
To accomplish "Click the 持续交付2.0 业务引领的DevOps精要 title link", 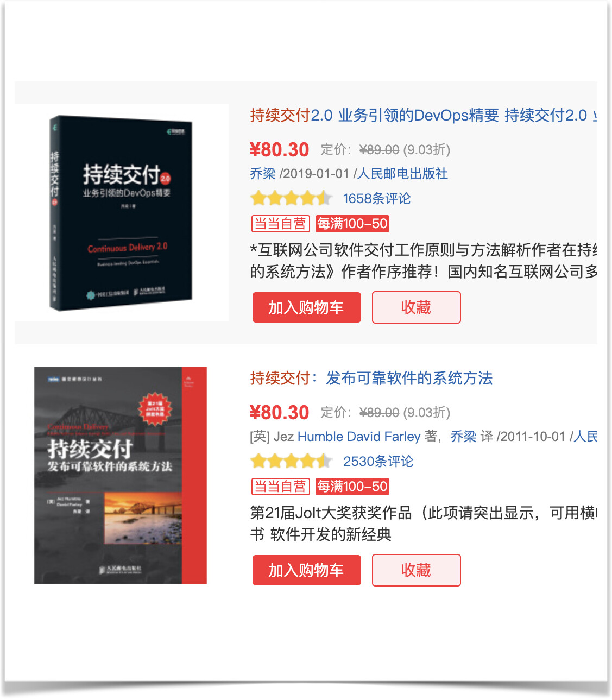I will click(424, 115).
